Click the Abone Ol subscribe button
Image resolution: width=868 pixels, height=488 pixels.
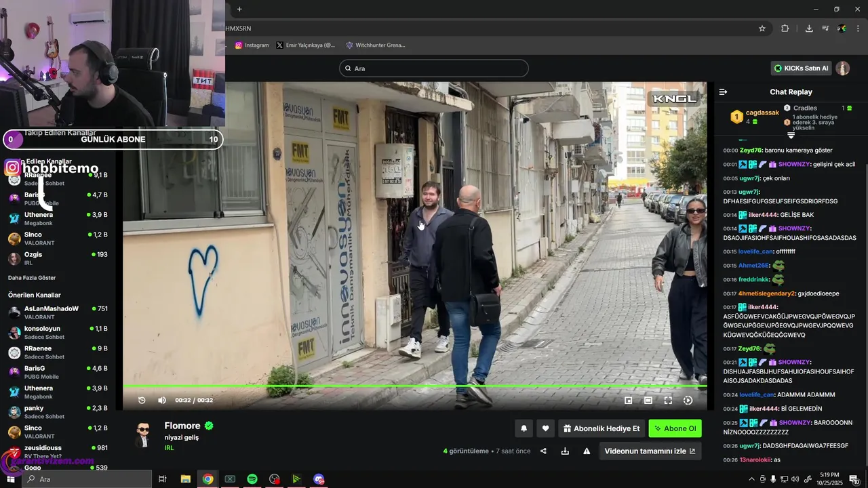click(x=675, y=428)
